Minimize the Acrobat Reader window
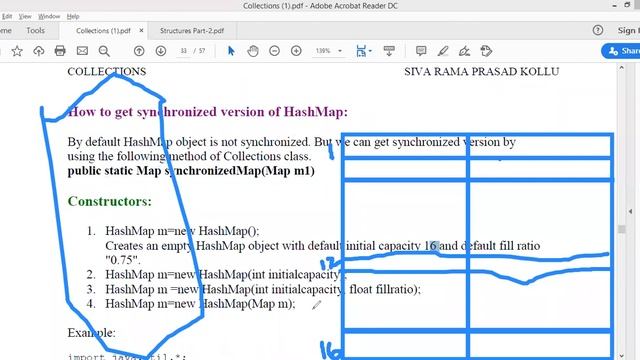The width and height of the screenshot is (640, 360). [x=614, y=6]
